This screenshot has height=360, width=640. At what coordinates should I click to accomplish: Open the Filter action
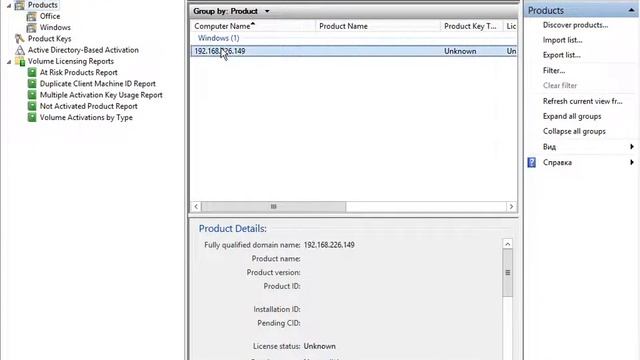coord(554,71)
